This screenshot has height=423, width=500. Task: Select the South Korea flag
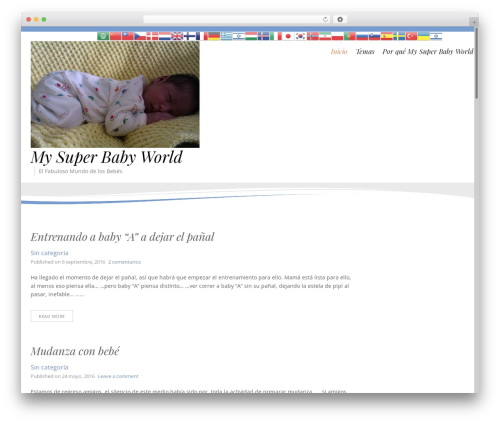point(300,36)
